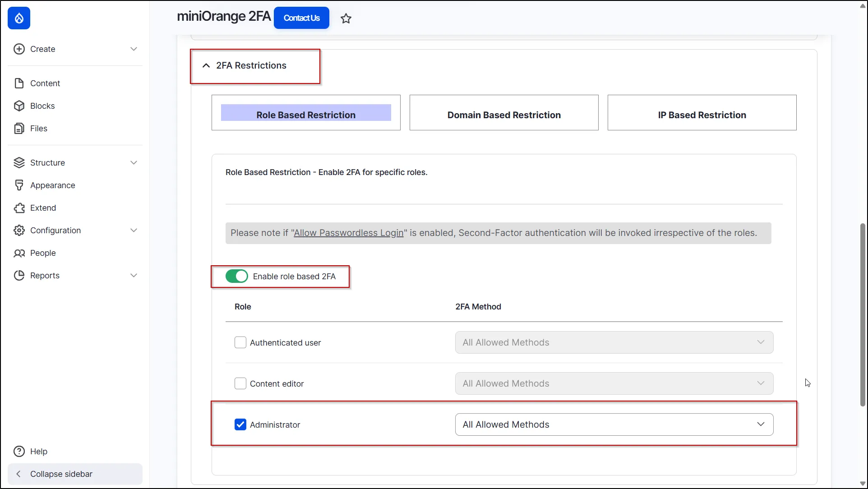Click the vertical page scrollbar thumb
Image resolution: width=868 pixels, height=489 pixels.
tap(863, 314)
